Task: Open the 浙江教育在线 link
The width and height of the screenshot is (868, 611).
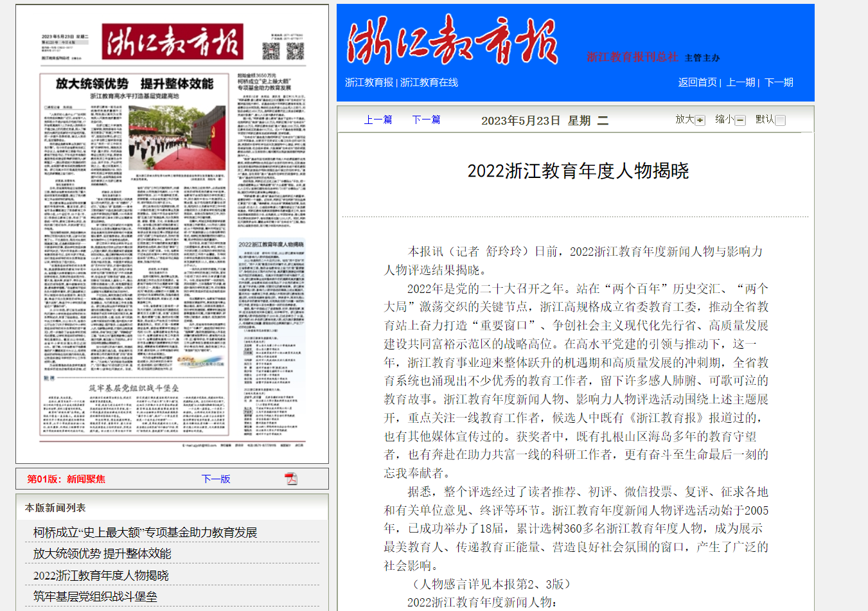Action: coord(429,82)
